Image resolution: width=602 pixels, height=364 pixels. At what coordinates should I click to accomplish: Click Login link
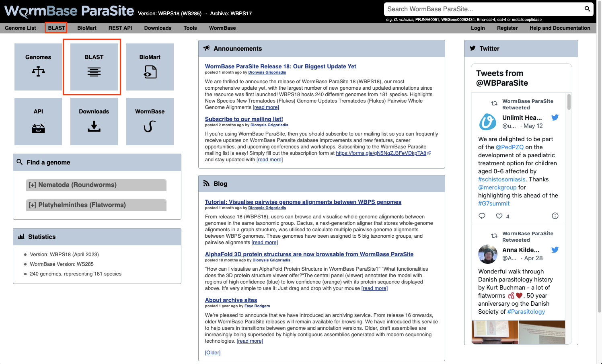[x=478, y=28]
